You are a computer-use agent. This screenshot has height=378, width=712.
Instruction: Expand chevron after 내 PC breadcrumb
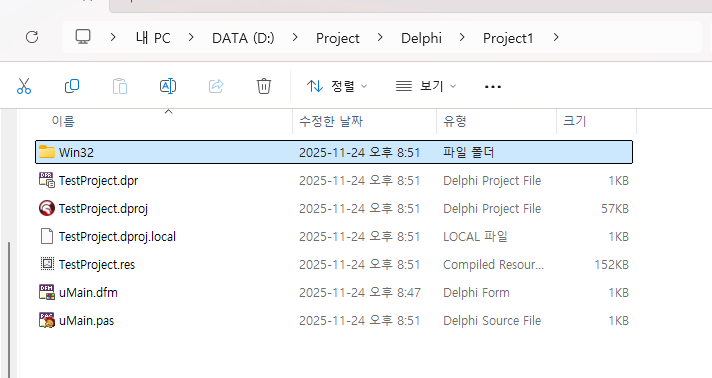[191, 37]
